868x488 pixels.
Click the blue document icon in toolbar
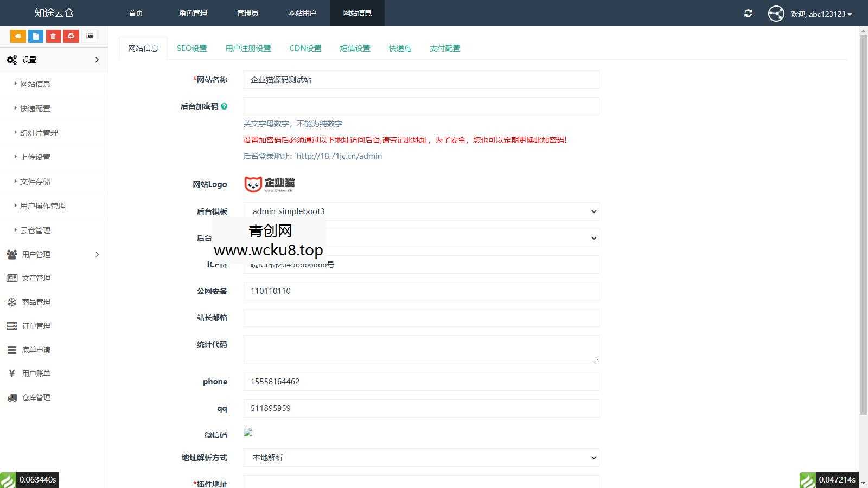tap(36, 36)
